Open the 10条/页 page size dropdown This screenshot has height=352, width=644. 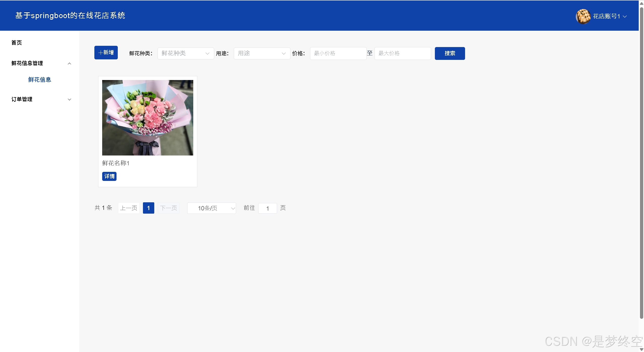(211, 208)
